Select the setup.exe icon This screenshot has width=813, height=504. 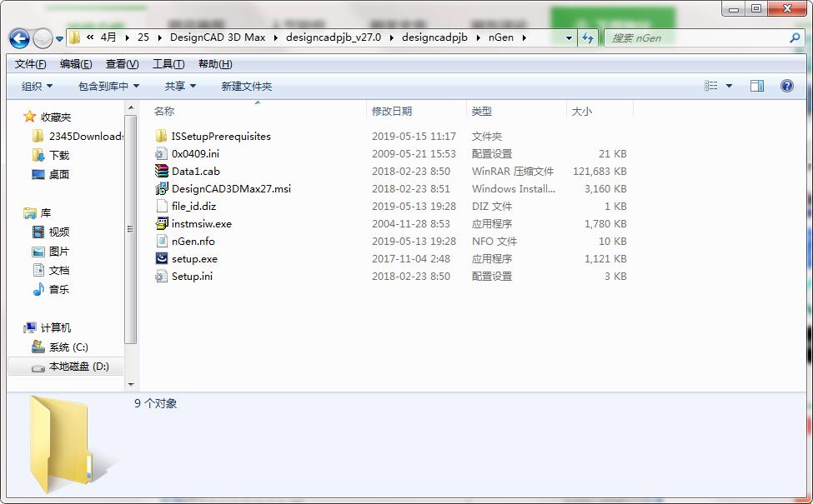click(x=161, y=258)
